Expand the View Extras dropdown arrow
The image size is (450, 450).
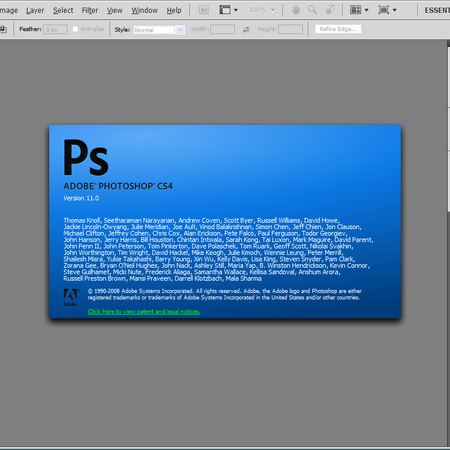point(236,10)
